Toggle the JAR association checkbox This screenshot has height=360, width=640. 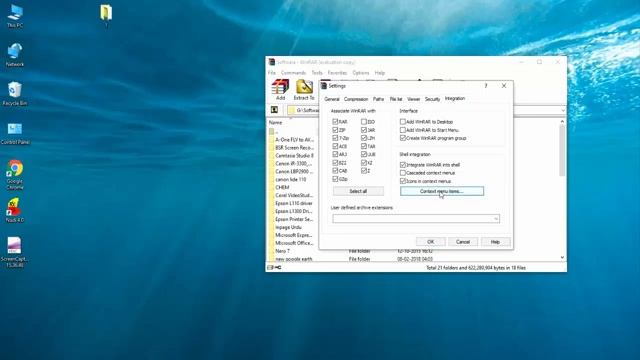point(364,130)
